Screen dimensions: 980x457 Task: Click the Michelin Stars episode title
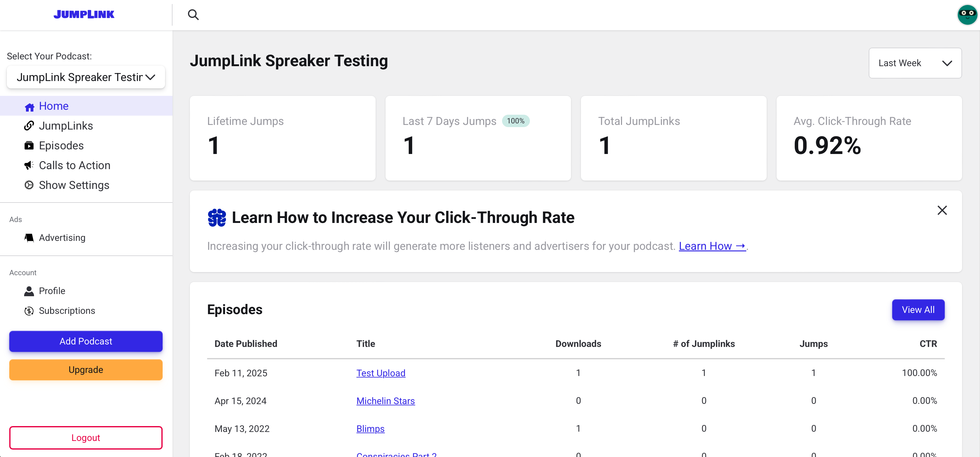pyautogui.click(x=385, y=401)
